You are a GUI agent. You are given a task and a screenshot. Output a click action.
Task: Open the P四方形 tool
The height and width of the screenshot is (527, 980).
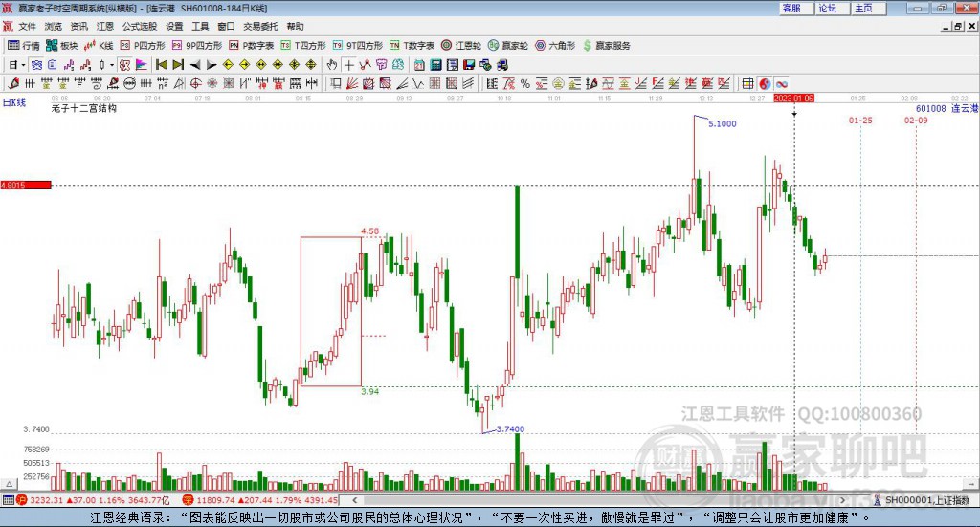point(143,46)
